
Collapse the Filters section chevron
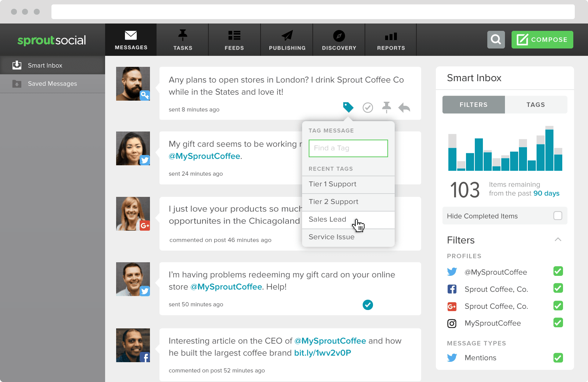[x=557, y=239]
